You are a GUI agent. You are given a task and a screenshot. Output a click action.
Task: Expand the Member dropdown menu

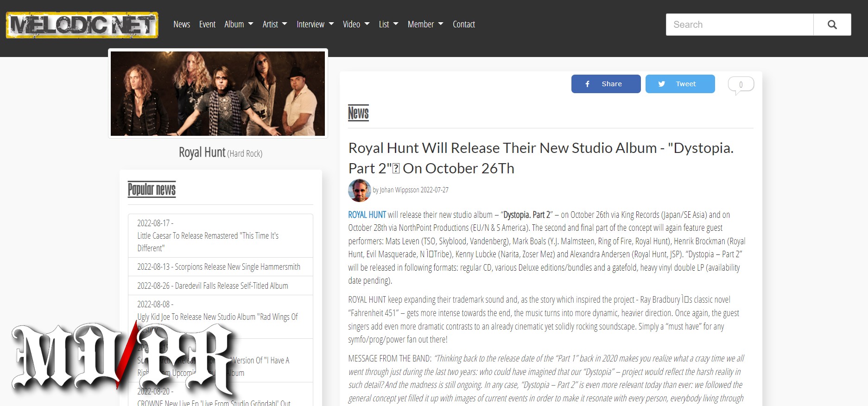425,24
